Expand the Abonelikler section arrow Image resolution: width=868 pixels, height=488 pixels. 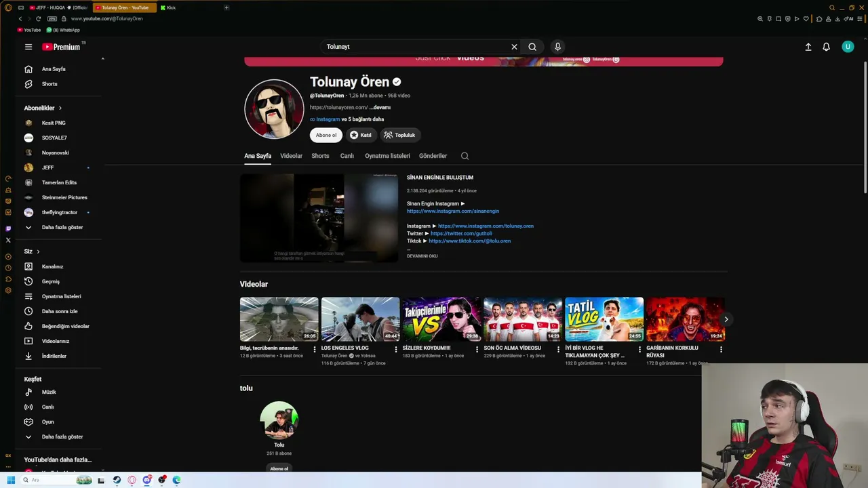pyautogui.click(x=60, y=108)
